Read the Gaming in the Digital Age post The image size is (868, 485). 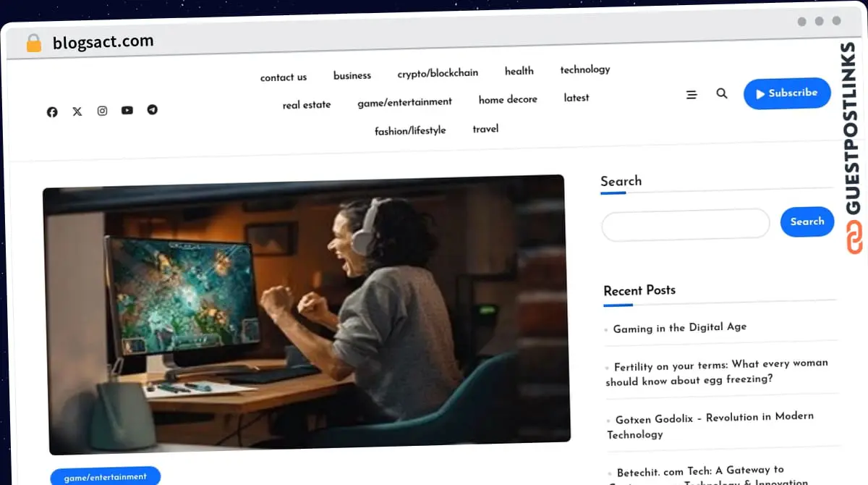(679, 328)
